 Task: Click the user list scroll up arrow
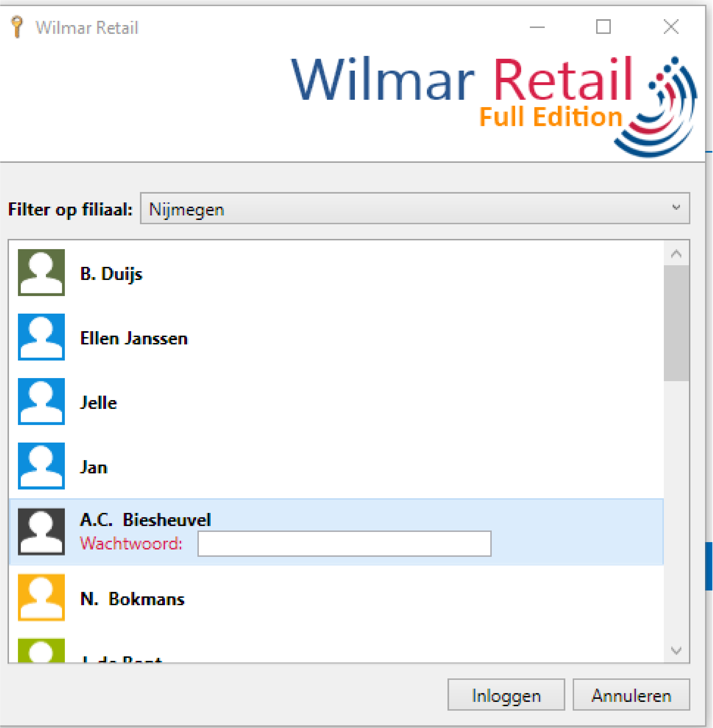(676, 254)
